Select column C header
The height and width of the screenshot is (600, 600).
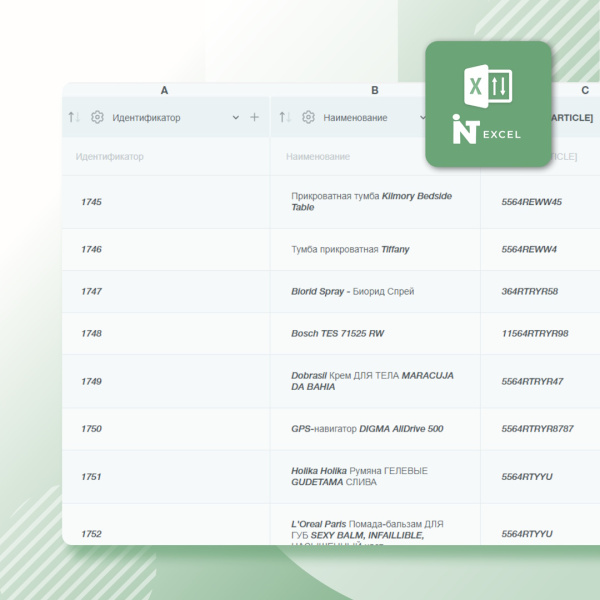pos(585,90)
